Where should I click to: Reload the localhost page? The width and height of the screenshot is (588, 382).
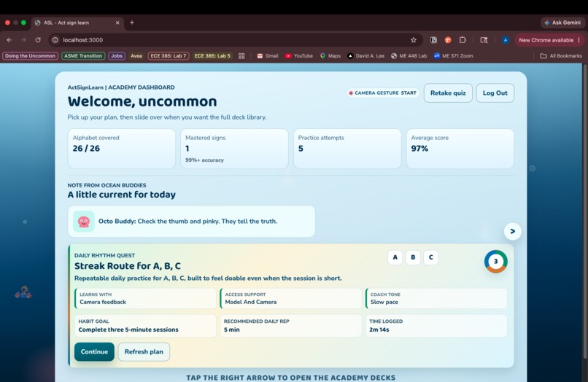(x=38, y=40)
